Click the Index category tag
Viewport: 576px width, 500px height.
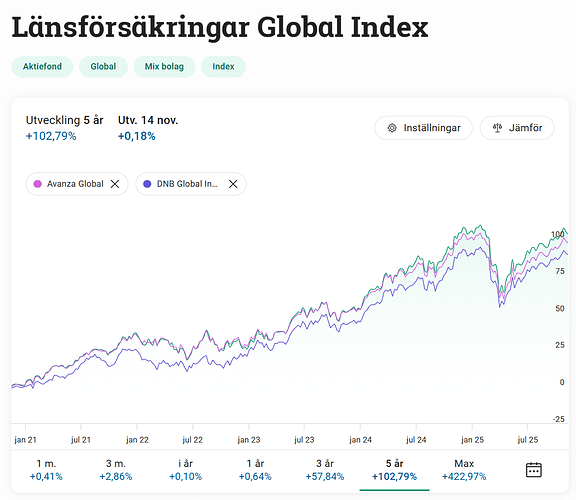(x=223, y=66)
